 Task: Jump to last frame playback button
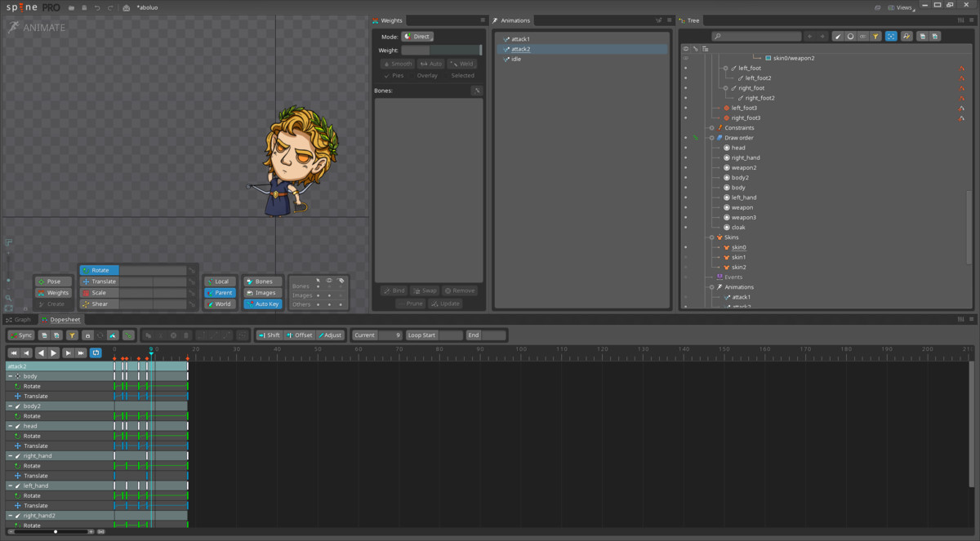81,353
